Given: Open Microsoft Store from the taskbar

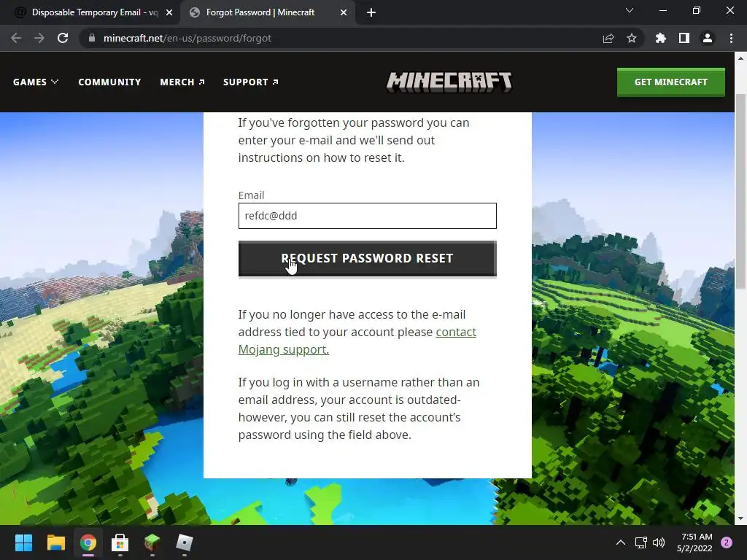Looking at the screenshot, I should [x=120, y=542].
